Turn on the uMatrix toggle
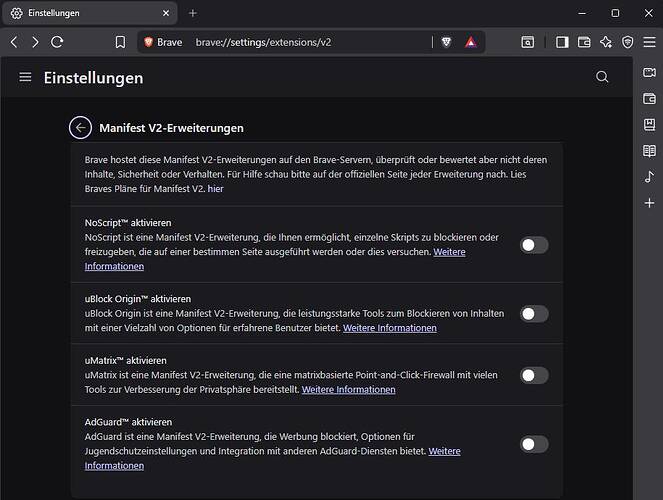Viewport: 663px width, 500px height. (534, 375)
